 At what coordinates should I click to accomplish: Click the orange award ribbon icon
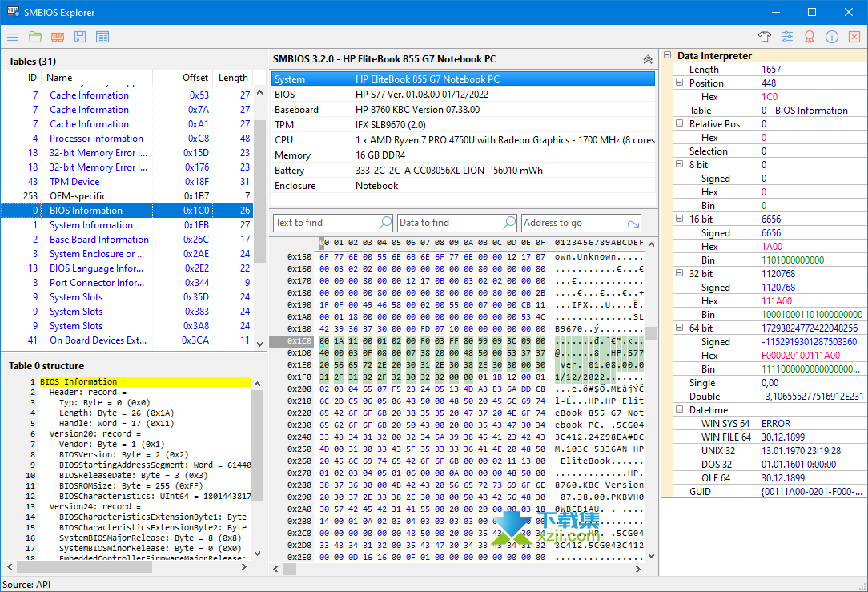point(810,37)
